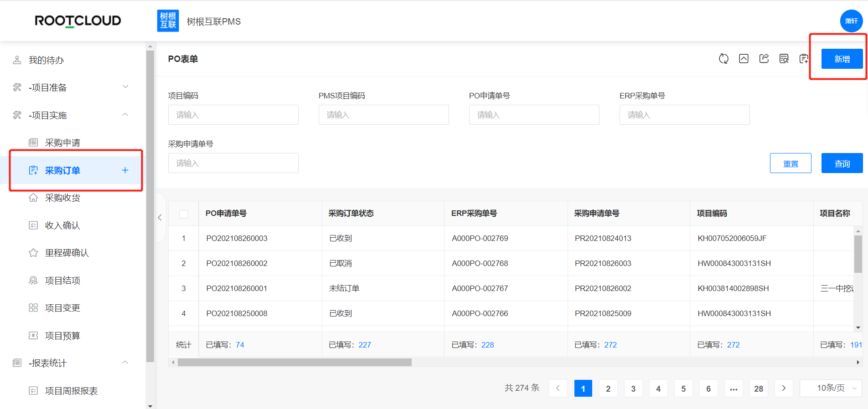The image size is (868, 409).
Task: Open the user avatar in the top right
Action: pos(851,21)
